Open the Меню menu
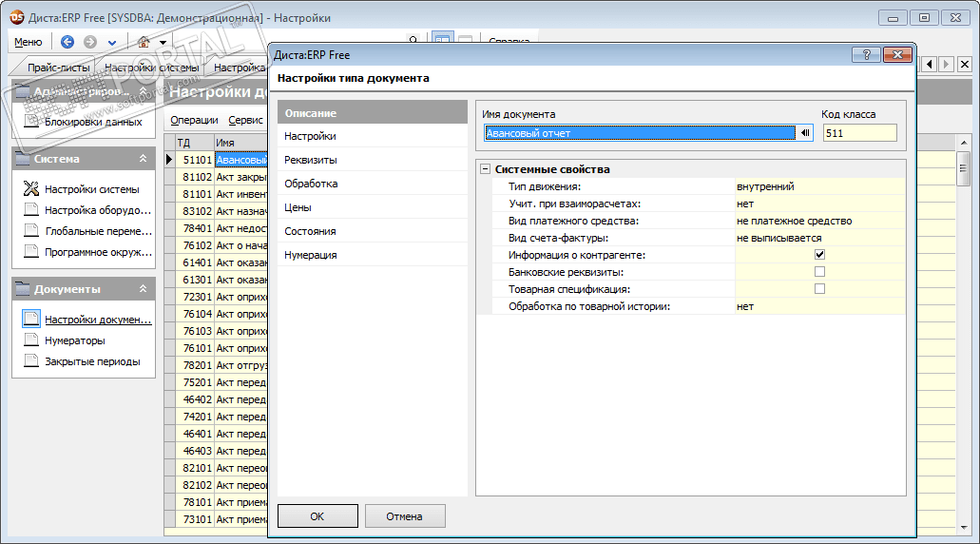This screenshot has width=980, height=544. [x=29, y=42]
